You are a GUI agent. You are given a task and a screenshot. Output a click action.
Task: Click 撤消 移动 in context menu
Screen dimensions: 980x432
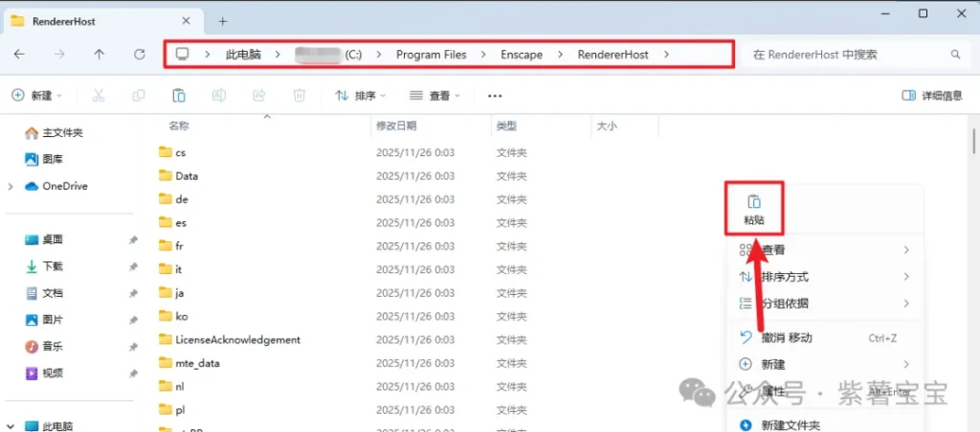click(x=787, y=337)
